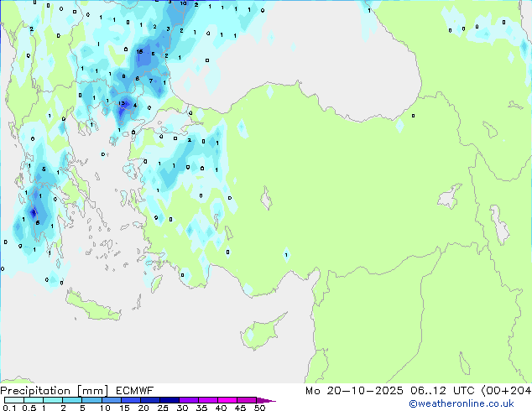The width and height of the screenshot is (532, 411).
Task: Select the 10–15 mm legend color swatch
Action: tap(111, 400)
